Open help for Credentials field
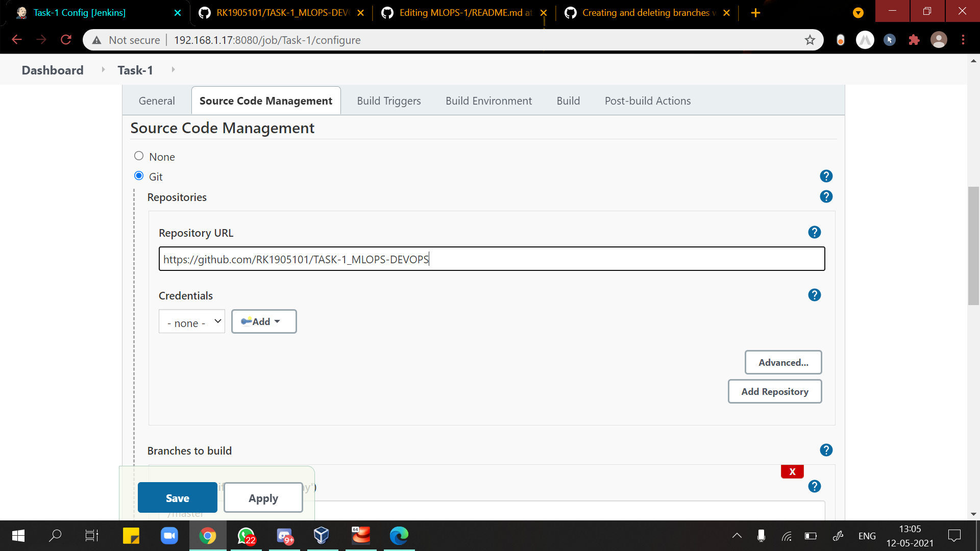 tap(814, 295)
